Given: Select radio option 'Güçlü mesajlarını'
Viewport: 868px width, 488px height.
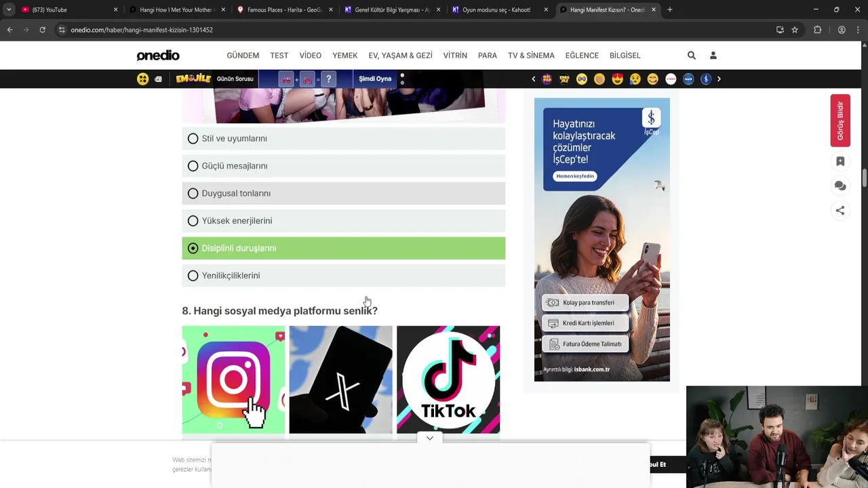Looking at the screenshot, I should (343, 166).
